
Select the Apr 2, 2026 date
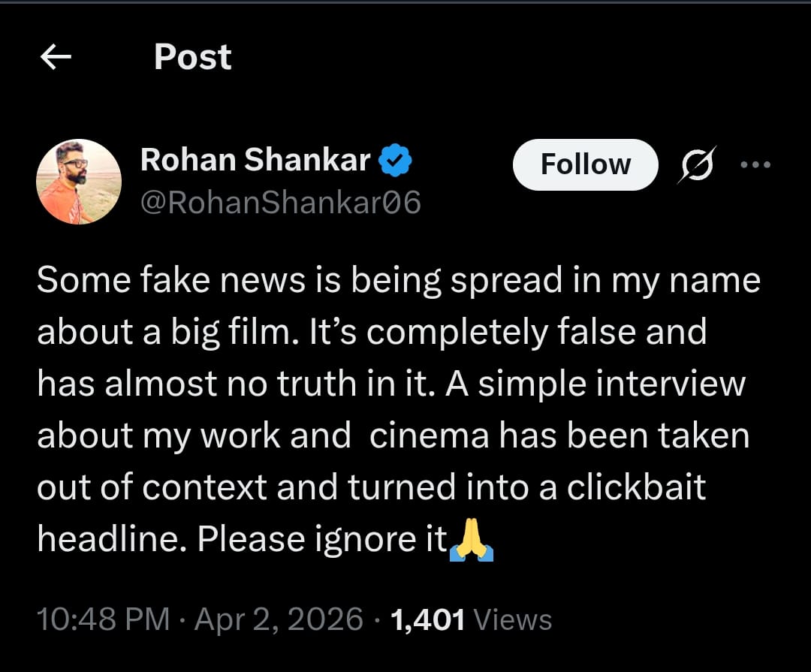(279, 619)
